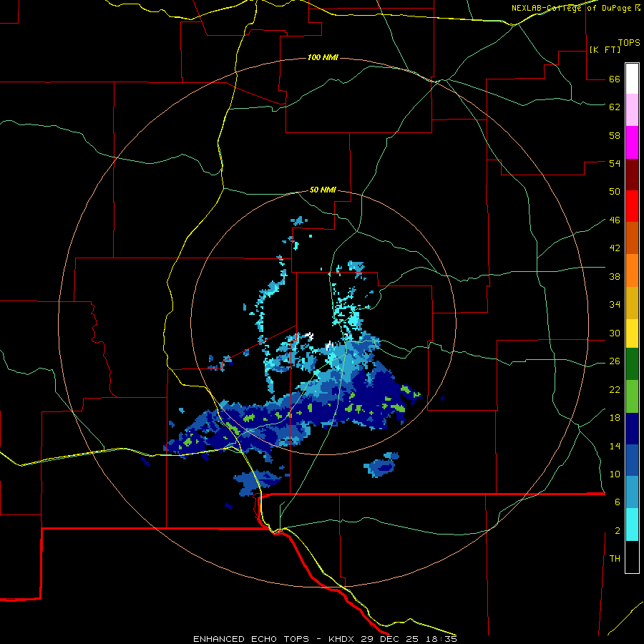Click the white echo pixels near radar center

click(311, 336)
